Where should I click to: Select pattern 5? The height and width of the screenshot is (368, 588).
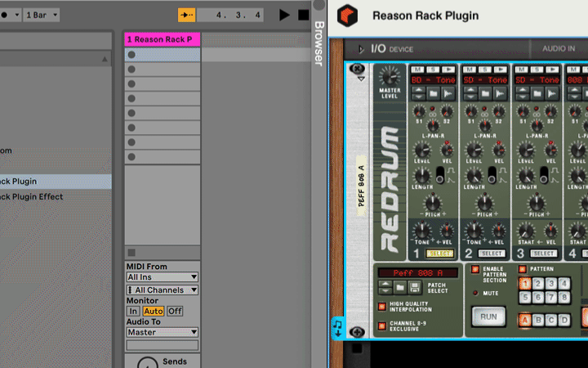point(525,298)
